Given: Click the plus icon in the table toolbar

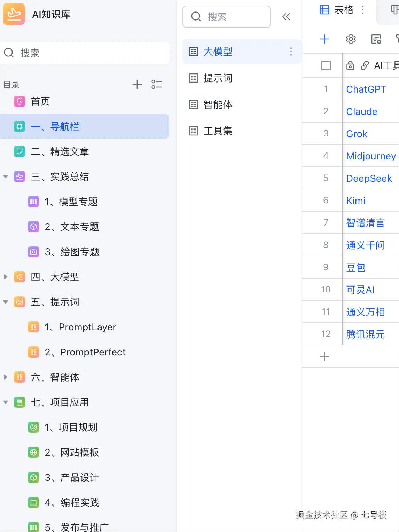Looking at the screenshot, I should coord(325,39).
